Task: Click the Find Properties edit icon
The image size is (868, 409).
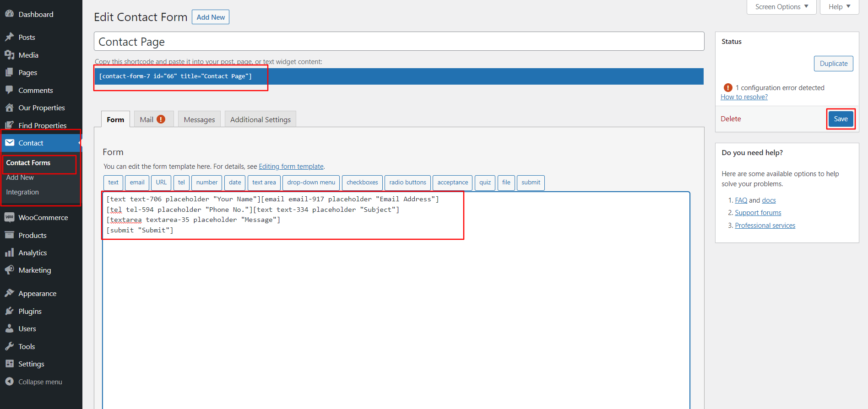Action: [9, 125]
